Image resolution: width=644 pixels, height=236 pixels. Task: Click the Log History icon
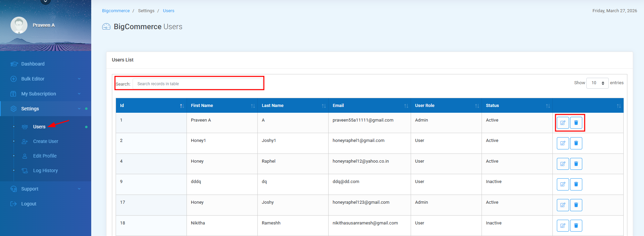[x=25, y=170]
